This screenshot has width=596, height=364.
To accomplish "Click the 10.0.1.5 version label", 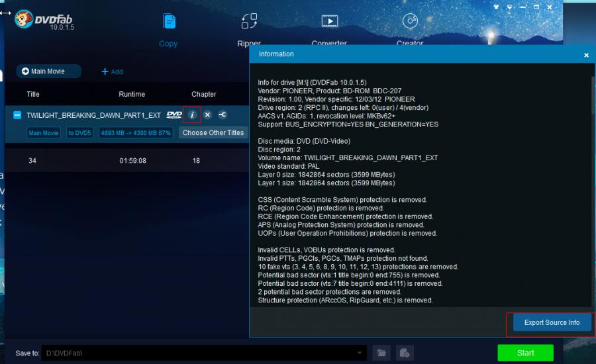I will (x=62, y=27).
